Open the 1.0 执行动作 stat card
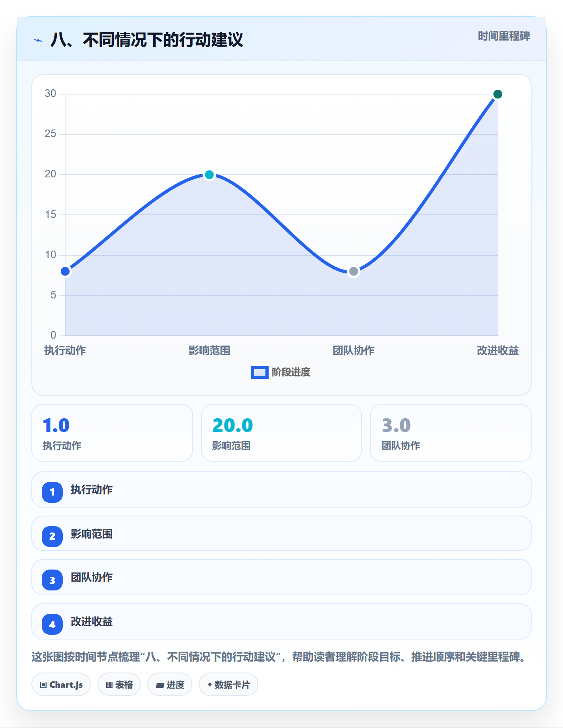 click(112, 433)
